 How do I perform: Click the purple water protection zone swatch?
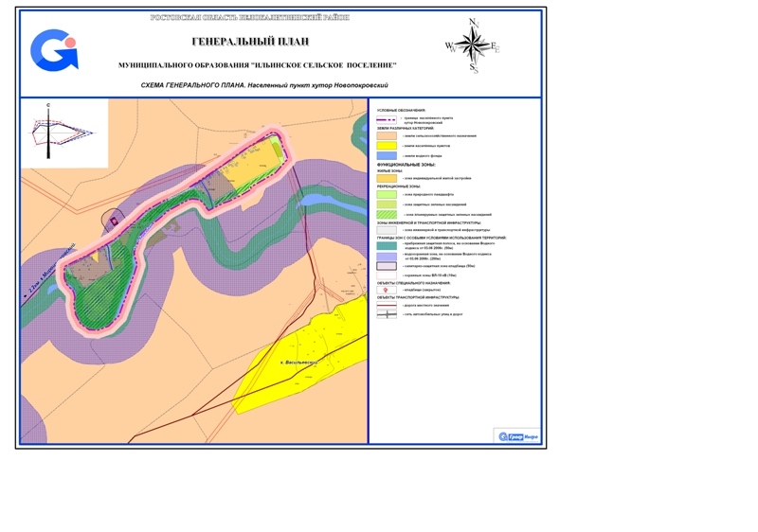[387, 256]
